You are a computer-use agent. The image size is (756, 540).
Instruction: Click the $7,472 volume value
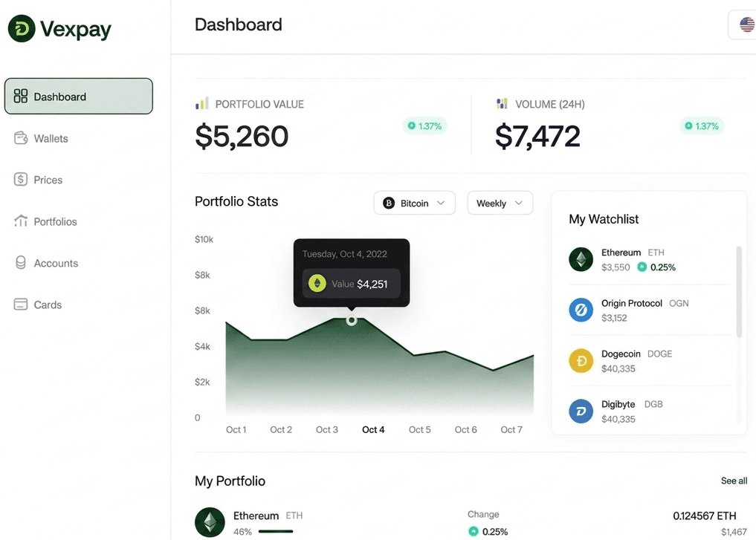pyautogui.click(x=537, y=137)
